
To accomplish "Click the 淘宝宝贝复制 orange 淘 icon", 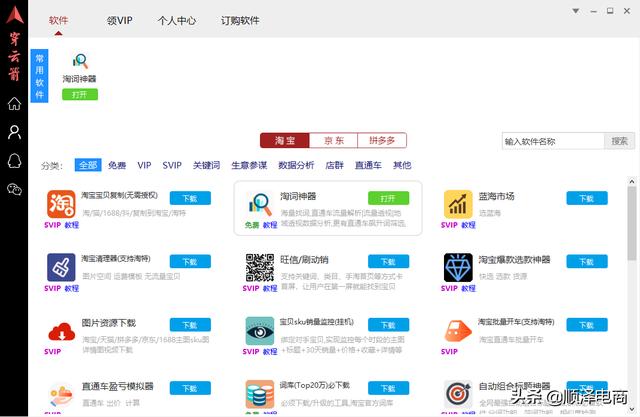I will tap(61, 204).
